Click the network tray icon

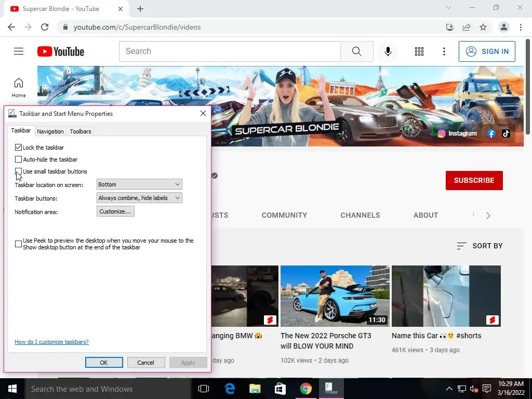click(x=462, y=389)
